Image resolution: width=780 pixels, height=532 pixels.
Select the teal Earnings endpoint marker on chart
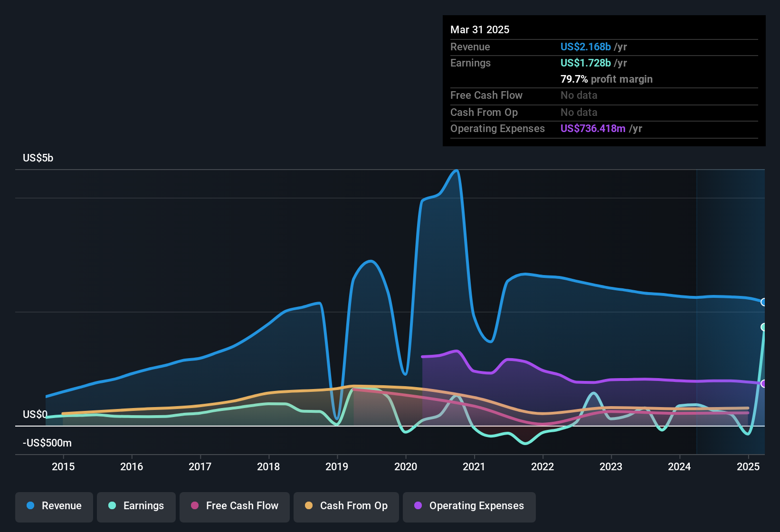click(x=763, y=326)
